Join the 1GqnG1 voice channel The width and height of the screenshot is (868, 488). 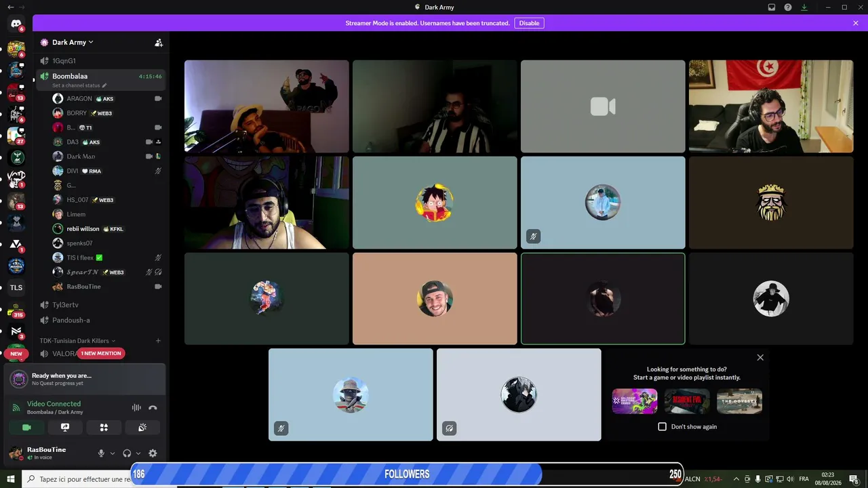click(x=102, y=61)
